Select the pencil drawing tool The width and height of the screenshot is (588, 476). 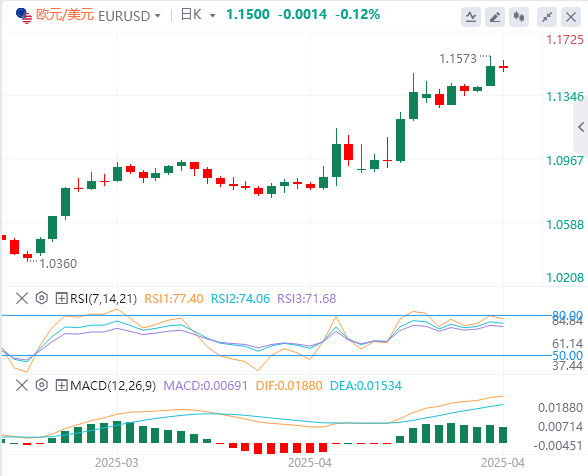495,17
